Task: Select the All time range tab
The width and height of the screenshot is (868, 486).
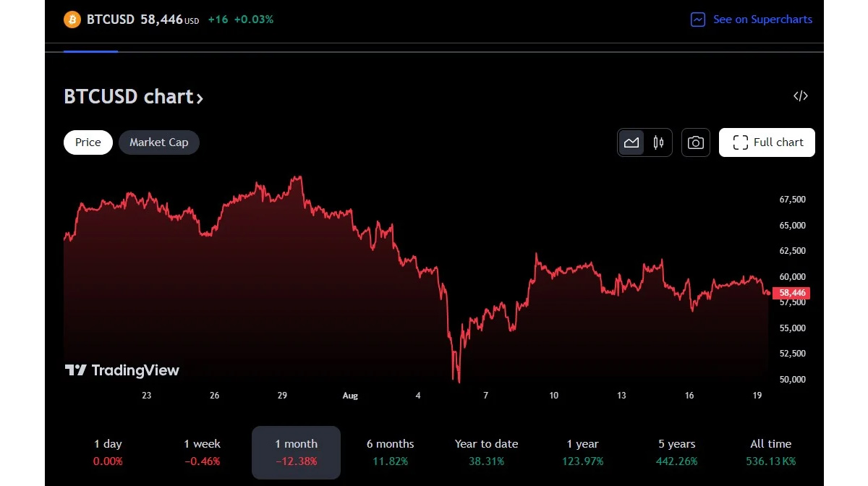Action: pyautogui.click(x=770, y=452)
